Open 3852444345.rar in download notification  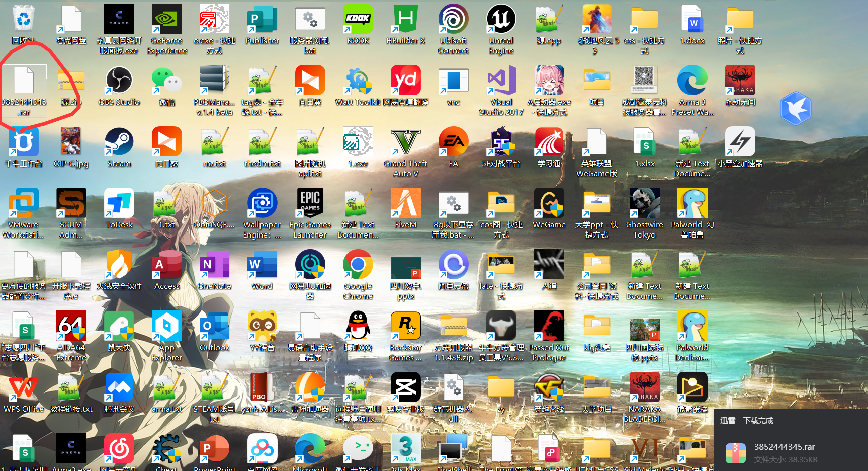coord(785,447)
